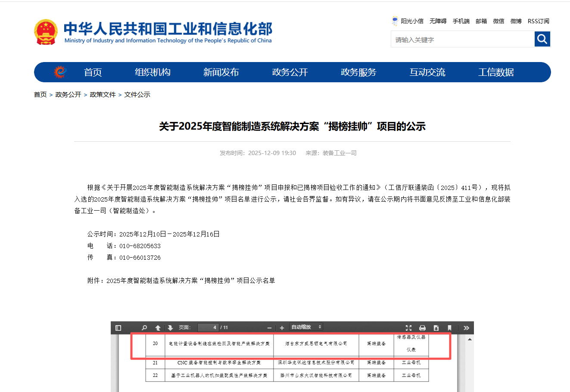Click the site search magnifier button
570x392 pixels.
(x=542, y=39)
